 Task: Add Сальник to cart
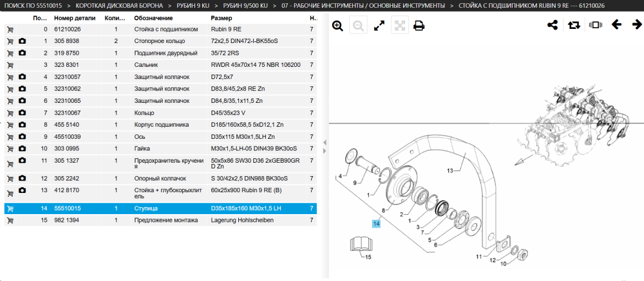click(x=10, y=65)
